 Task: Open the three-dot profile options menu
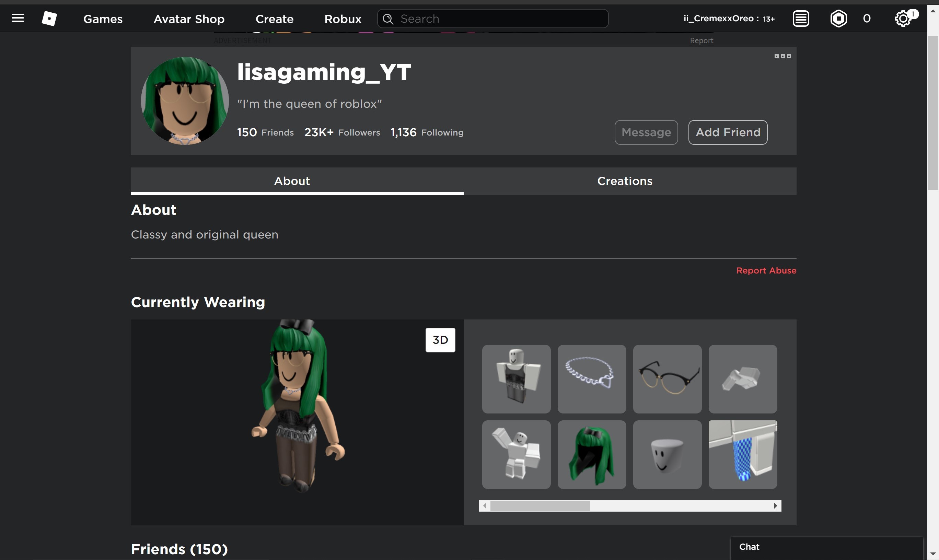pyautogui.click(x=782, y=56)
